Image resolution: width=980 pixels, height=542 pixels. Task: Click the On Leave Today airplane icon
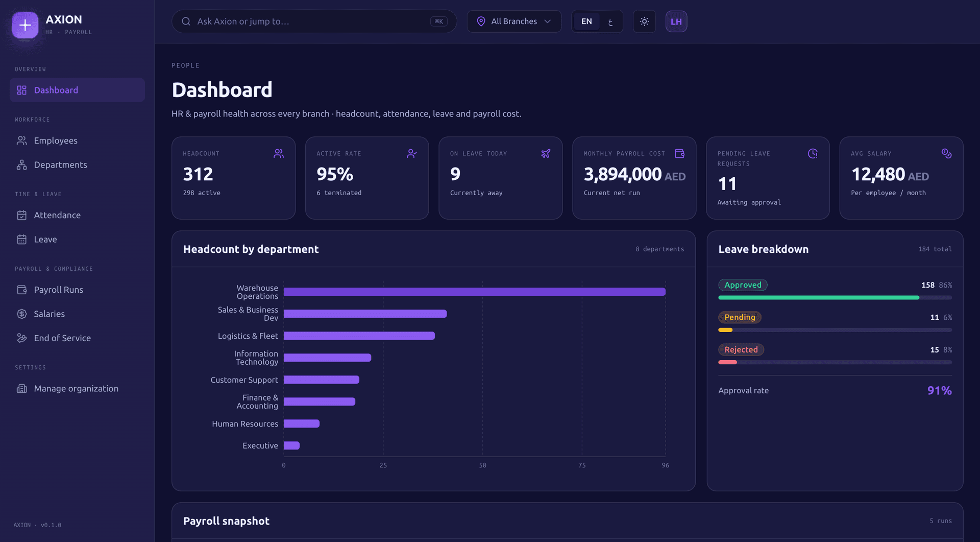[x=546, y=153]
